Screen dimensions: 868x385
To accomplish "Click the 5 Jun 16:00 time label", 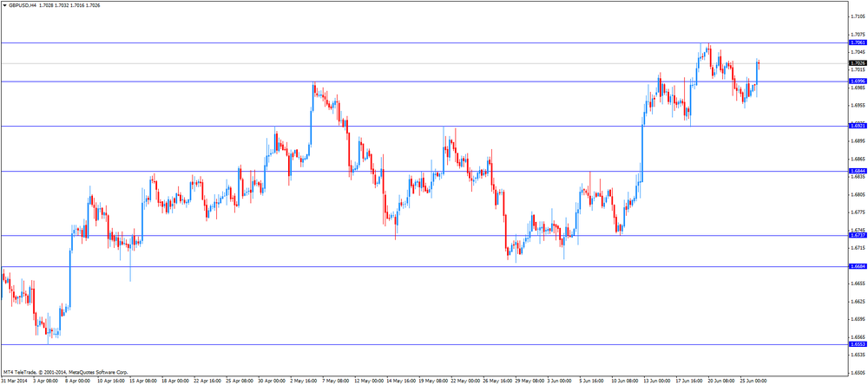I will (x=593, y=382).
